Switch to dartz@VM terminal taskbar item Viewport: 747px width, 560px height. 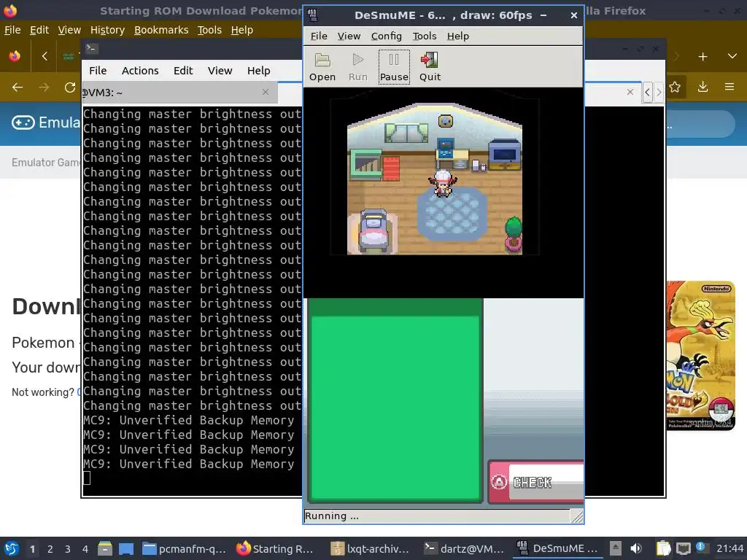tap(464, 548)
